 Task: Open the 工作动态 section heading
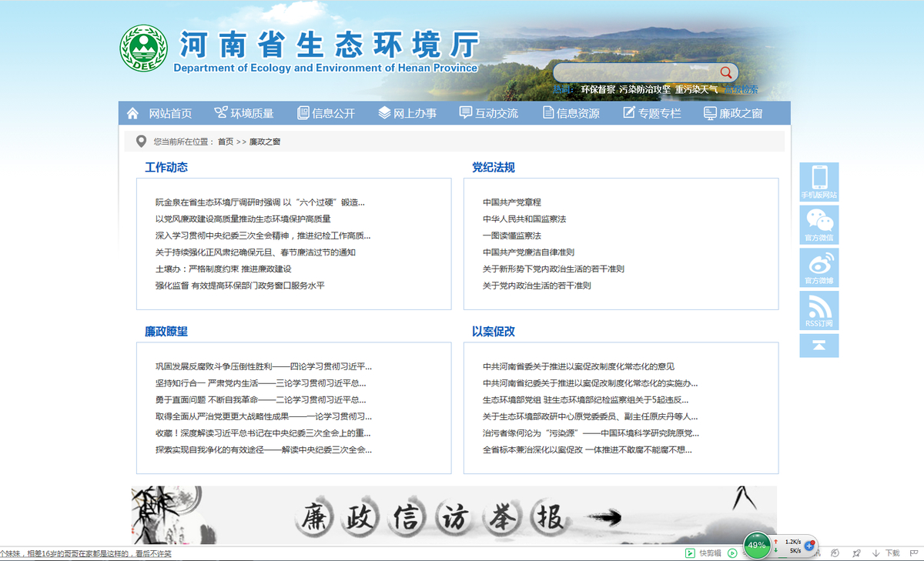pyautogui.click(x=166, y=167)
